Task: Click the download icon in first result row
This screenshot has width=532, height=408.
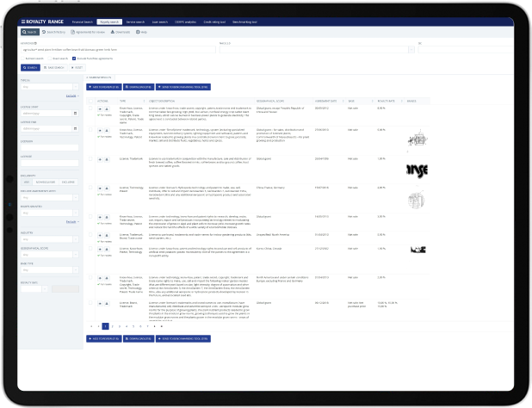Action: [x=106, y=109]
